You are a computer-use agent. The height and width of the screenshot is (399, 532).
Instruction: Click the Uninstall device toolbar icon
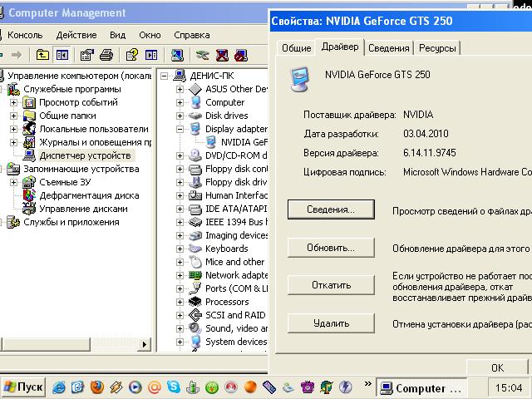[x=223, y=56]
